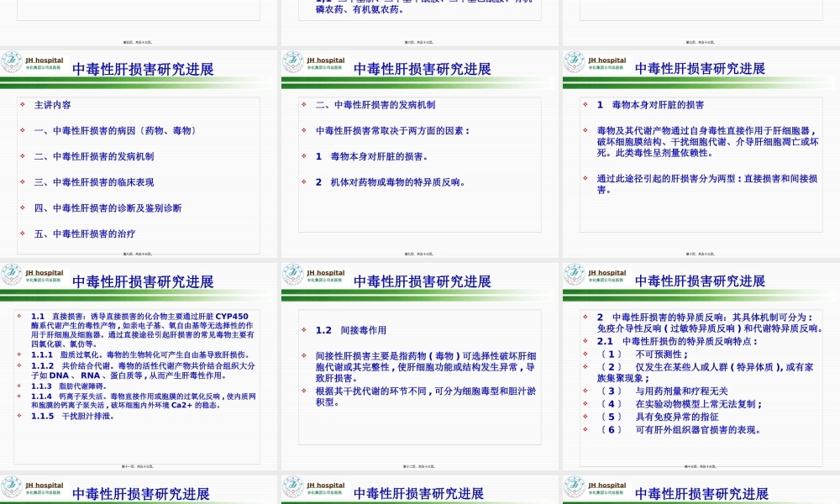Click the hospital logo on the 特异质反应 slide
The height and width of the screenshot is (504, 840).
pyautogui.click(x=575, y=276)
